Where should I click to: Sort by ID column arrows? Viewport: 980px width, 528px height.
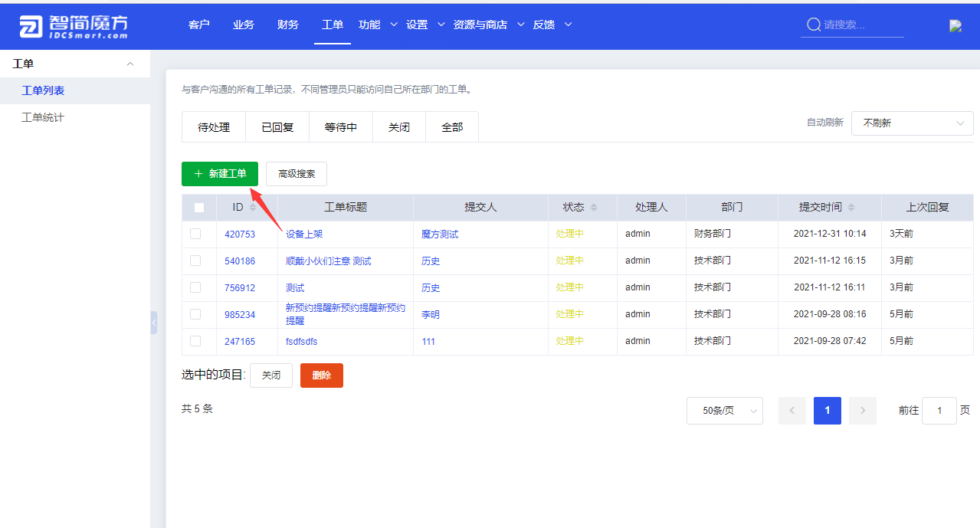coord(253,208)
